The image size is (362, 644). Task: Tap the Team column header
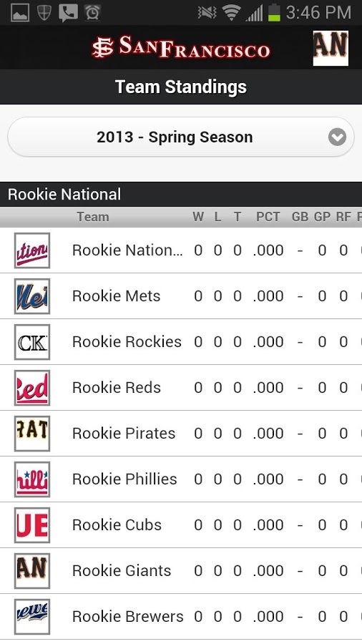point(93,217)
